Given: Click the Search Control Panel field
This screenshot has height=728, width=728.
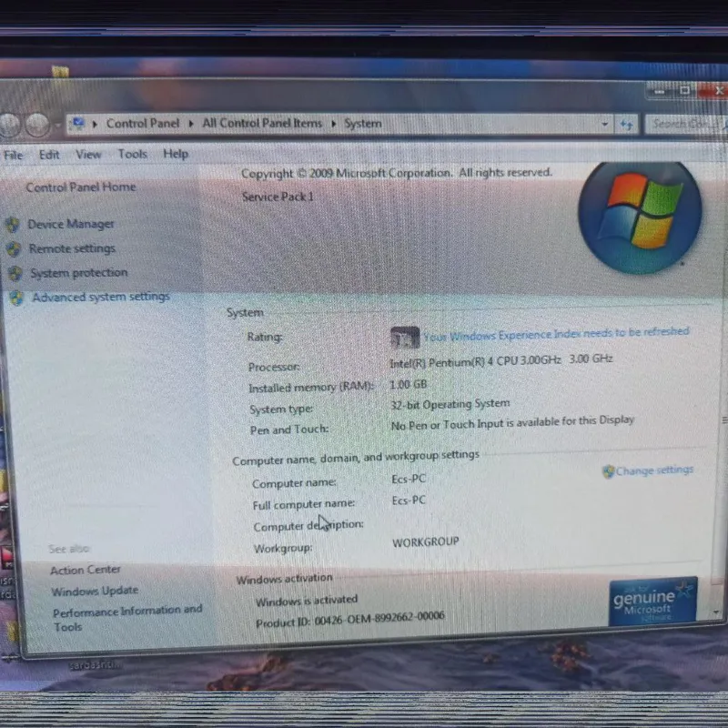Looking at the screenshot, I should coord(682,124).
